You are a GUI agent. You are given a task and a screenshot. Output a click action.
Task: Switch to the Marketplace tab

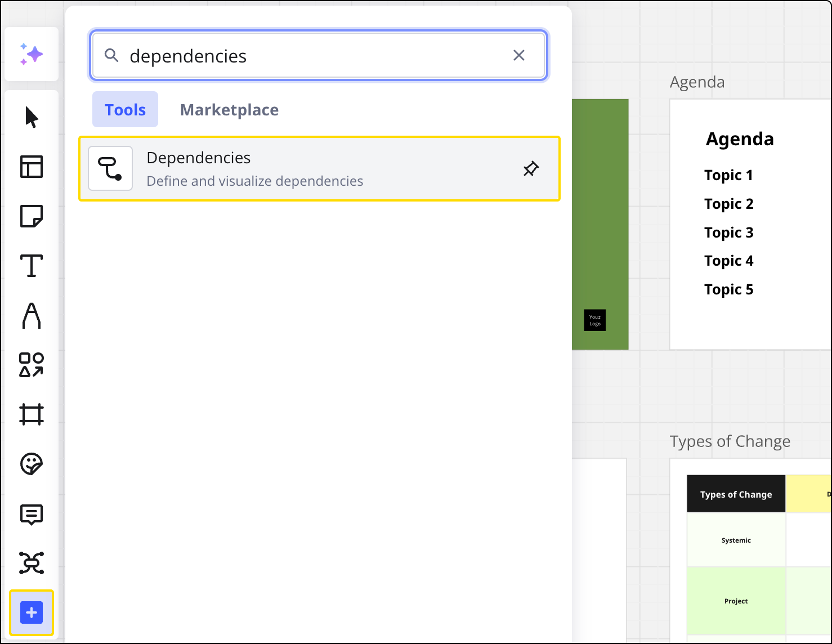coord(229,109)
